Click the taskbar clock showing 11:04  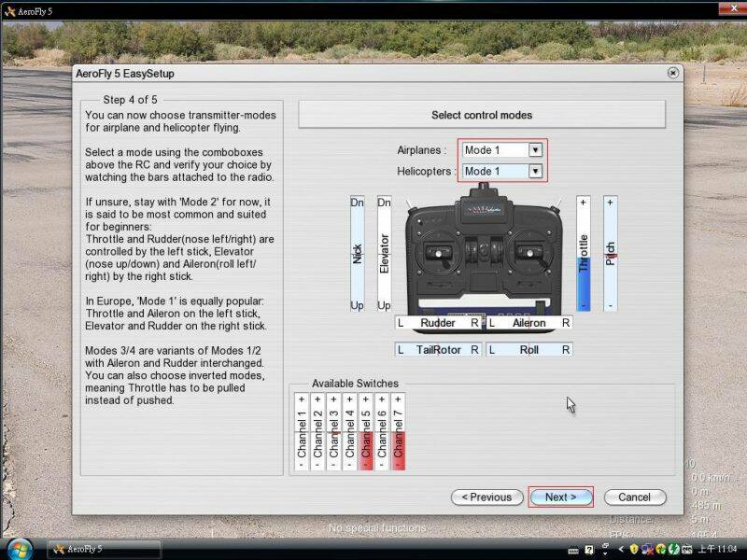point(718,549)
